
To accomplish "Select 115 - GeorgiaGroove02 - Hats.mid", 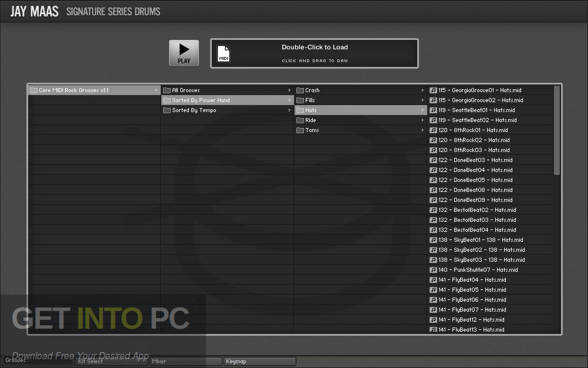I will tap(491, 100).
